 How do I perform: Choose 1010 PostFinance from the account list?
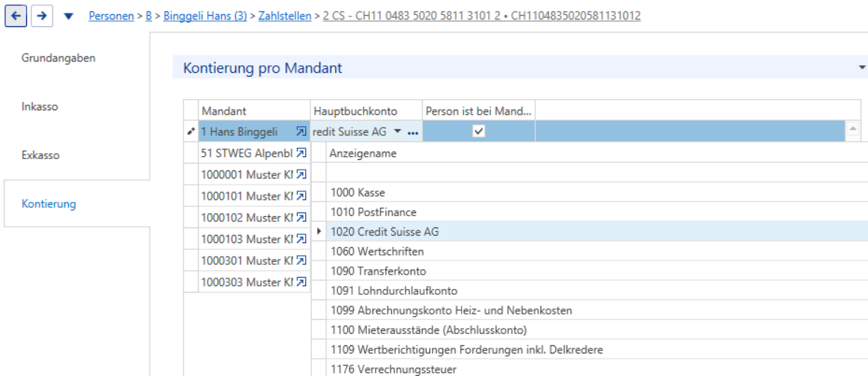(597, 212)
